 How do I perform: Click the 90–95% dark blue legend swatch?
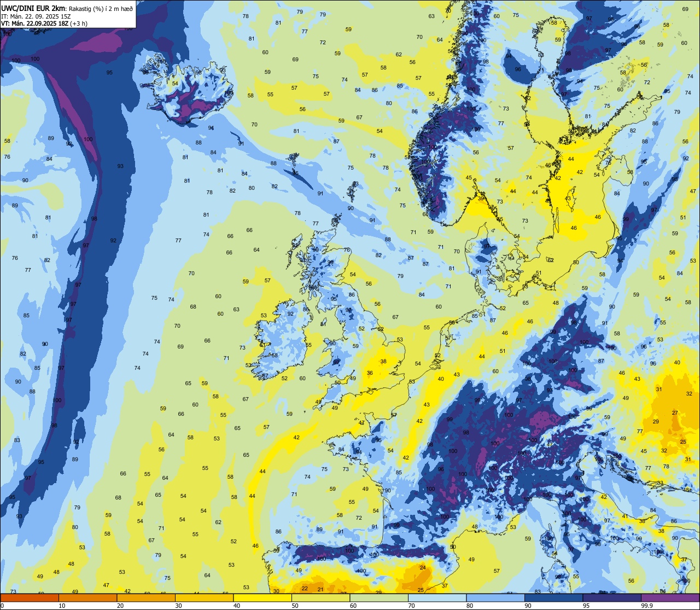(x=553, y=598)
